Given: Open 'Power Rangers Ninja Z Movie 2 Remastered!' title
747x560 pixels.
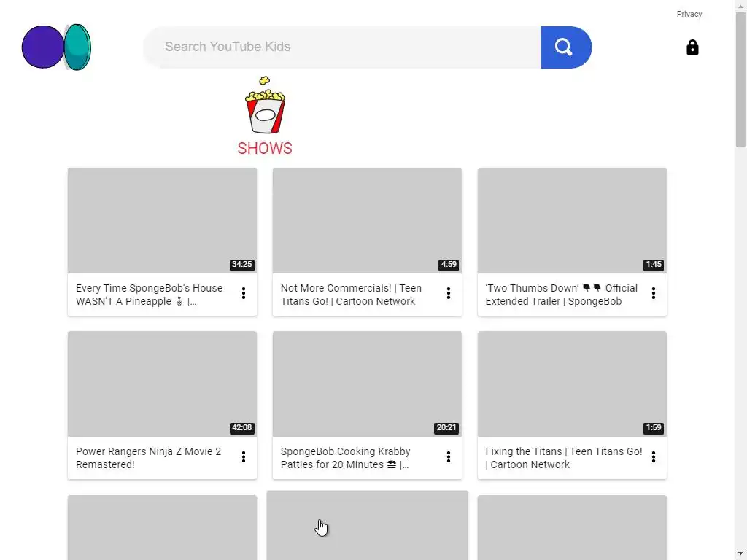Looking at the screenshot, I should point(148,458).
